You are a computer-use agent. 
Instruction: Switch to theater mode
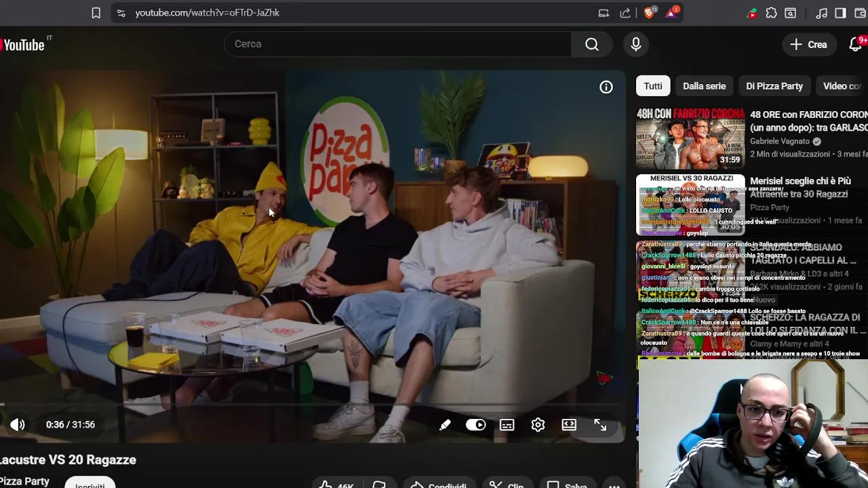point(569,425)
